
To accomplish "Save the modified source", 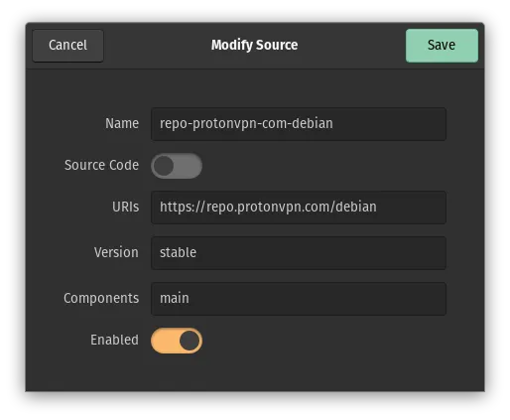I will [442, 46].
